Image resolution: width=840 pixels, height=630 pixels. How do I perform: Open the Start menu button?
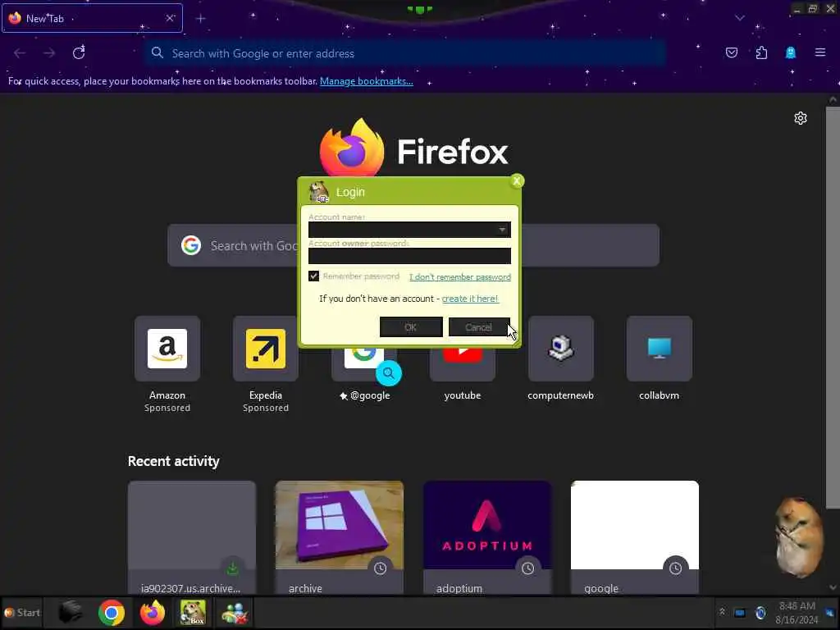[x=22, y=612]
